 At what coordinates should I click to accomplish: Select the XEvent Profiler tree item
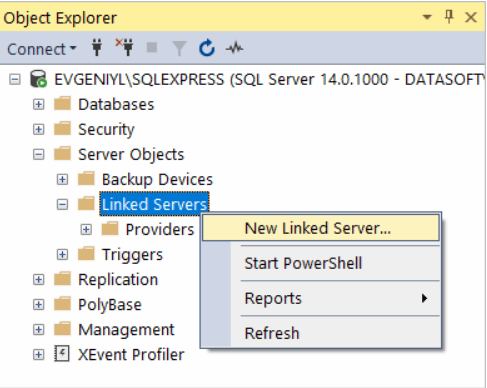click(x=131, y=355)
